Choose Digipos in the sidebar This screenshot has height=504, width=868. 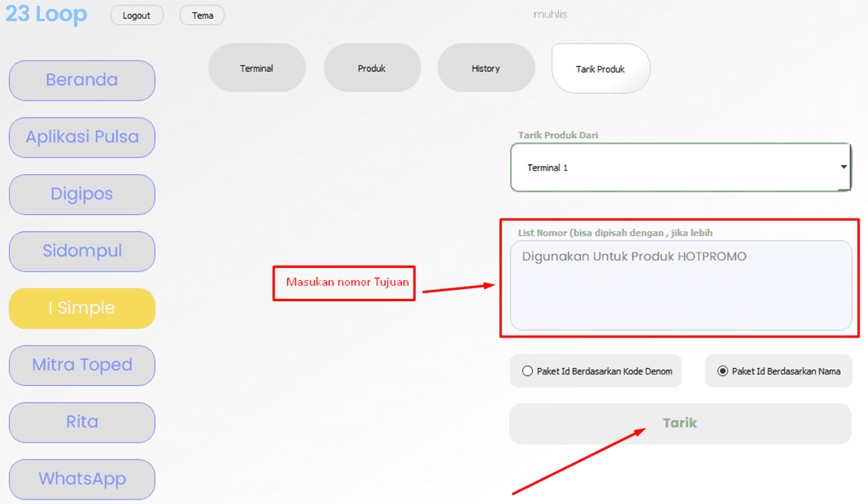(x=82, y=194)
